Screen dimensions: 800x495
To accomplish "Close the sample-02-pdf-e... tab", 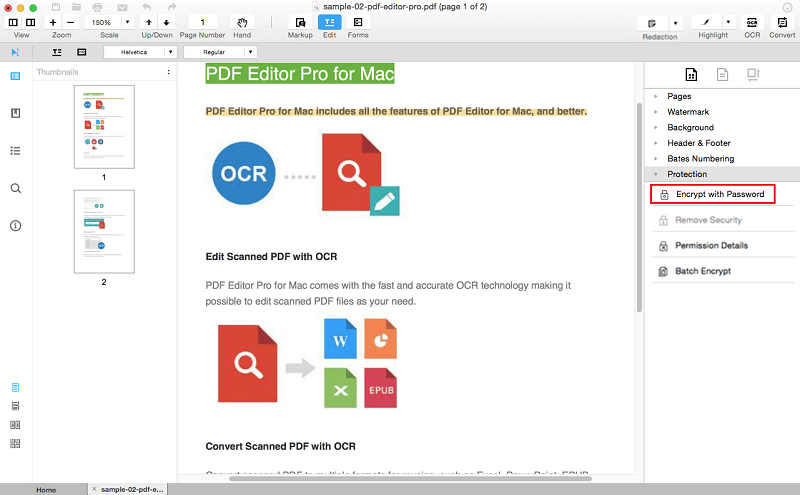I will click(94, 489).
